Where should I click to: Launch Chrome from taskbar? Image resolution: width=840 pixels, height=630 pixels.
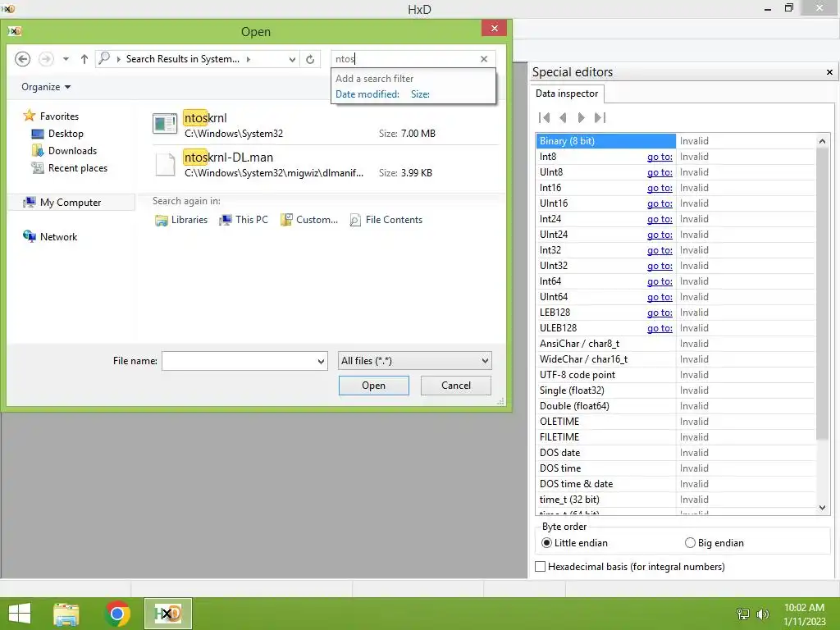click(117, 614)
